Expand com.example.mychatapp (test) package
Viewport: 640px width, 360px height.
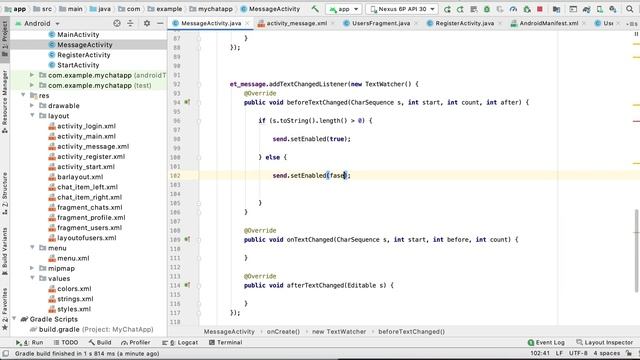(x=32, y=85)
